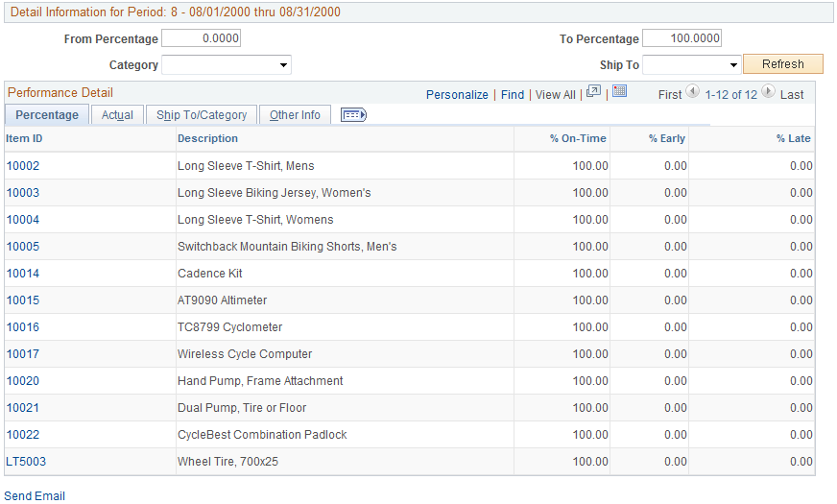837x504 pixels.
Task: Open item 10020 link
Action: 23,381
